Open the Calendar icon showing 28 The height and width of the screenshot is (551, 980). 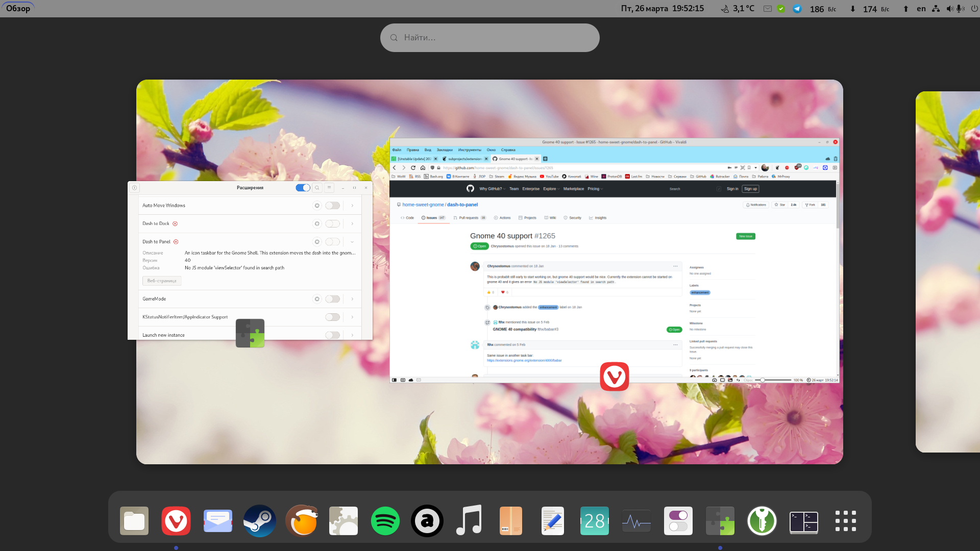pyautogui.click(x=595, y=521)
